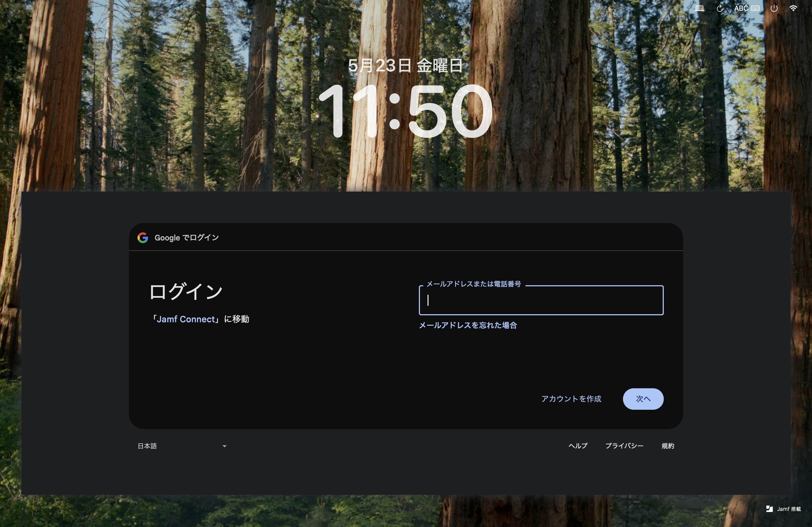Click the Jamf logo at bottom right
812x527 pixels.
point(769,509)
